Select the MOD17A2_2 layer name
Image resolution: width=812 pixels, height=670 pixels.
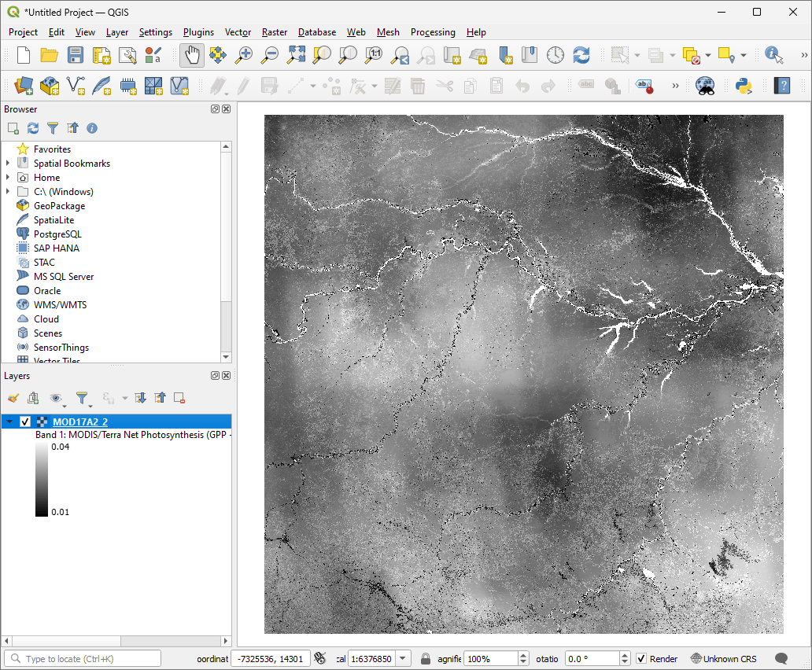80,422
